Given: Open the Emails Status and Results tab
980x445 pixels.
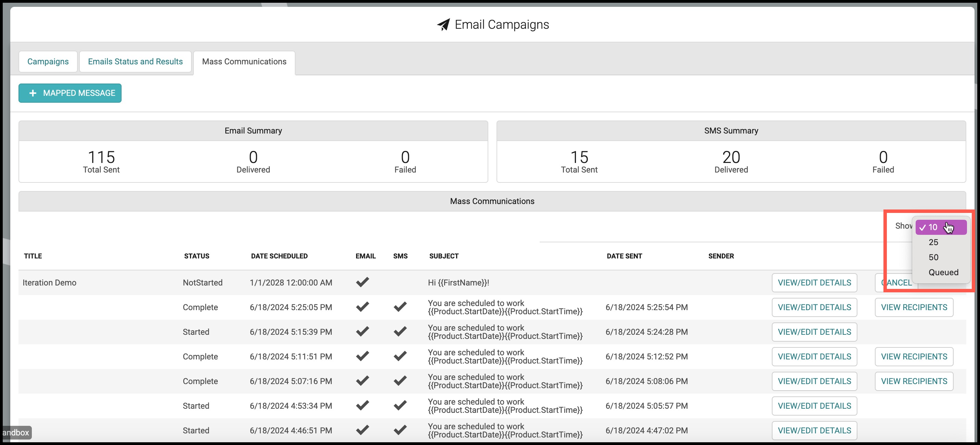Looking at the screenshot, I should 136,62.
